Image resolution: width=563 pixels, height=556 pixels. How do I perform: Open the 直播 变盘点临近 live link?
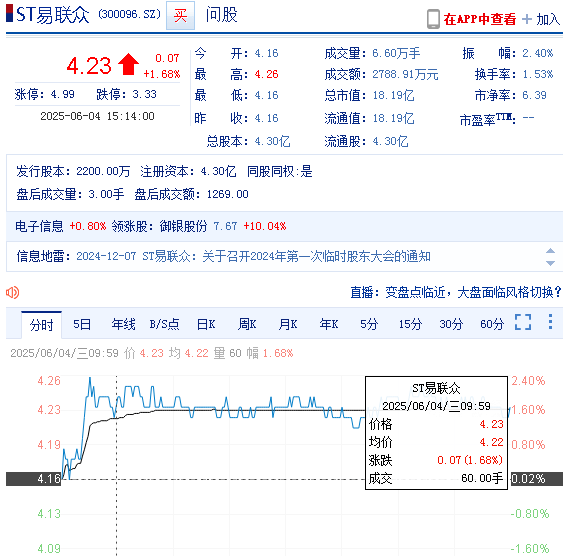(x=456, y=293)
